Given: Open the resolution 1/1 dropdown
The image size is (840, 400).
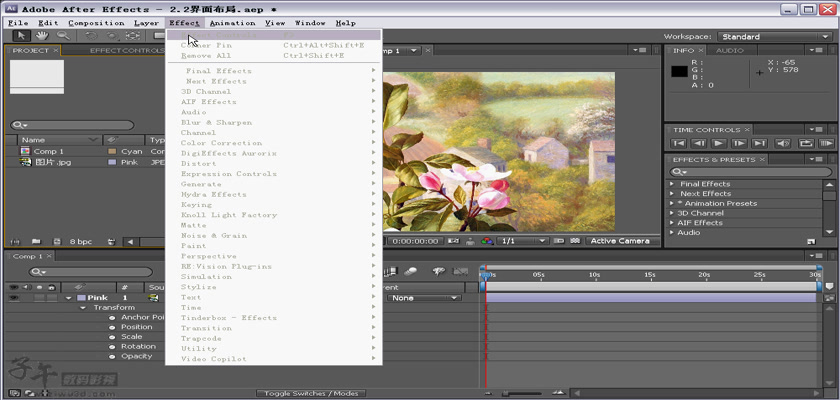Looking at the screenshot, I should pyautogui.click(x=522, y=241).
